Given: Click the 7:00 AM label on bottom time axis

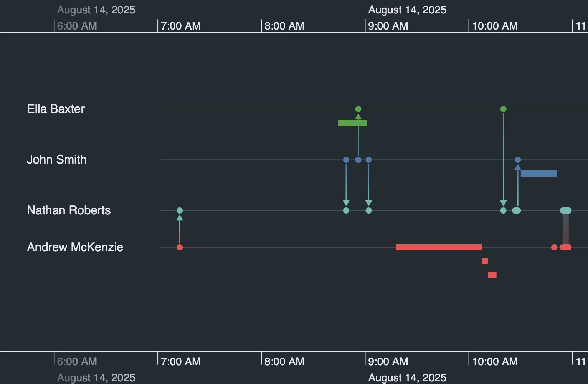Looking at the screenshot, I should click(x=181, y=361).
